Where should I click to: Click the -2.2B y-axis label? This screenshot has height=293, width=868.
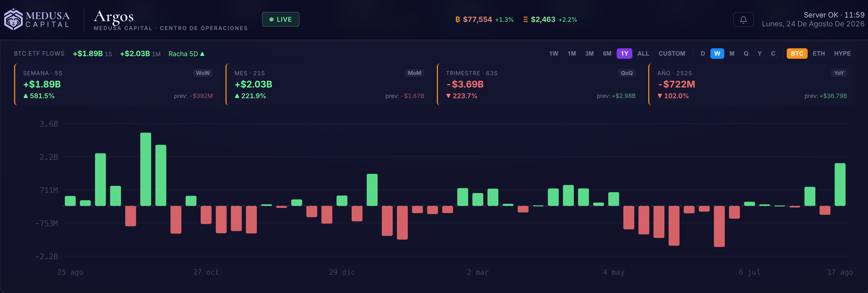point(47,257)
